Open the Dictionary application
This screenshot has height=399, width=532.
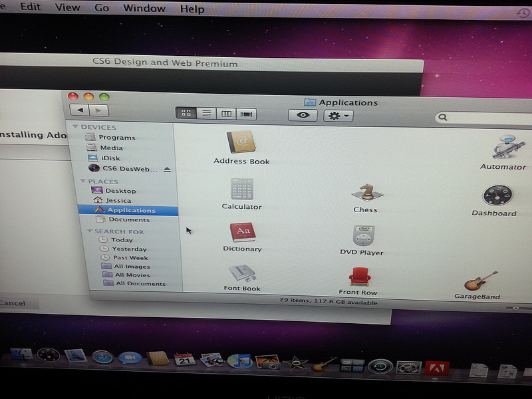click(242, 237)
